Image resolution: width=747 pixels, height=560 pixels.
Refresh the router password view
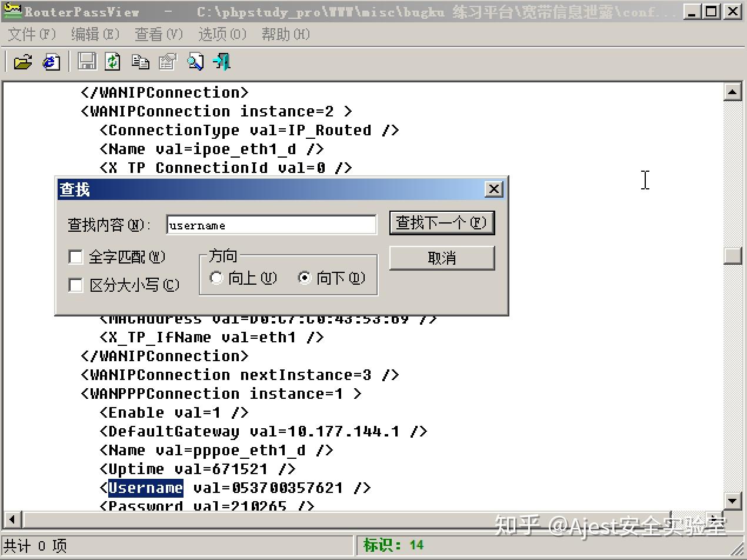pyautogui.click(x=112, y=61)
